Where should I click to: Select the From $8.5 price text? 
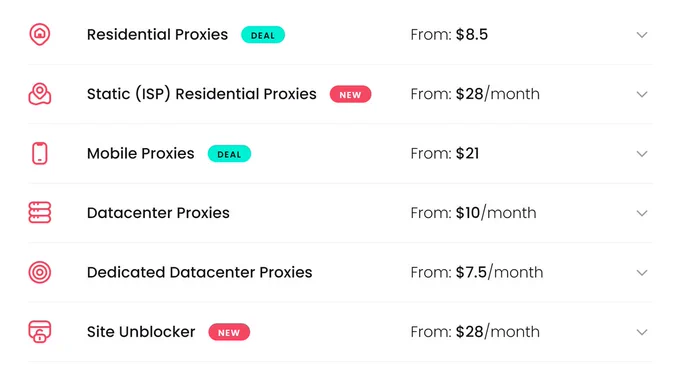click(449, 34)
